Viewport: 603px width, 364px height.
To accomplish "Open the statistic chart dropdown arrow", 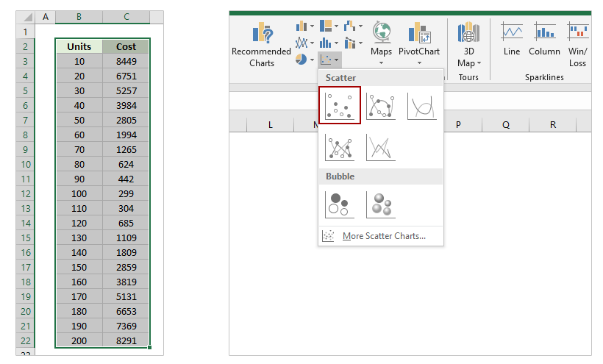I will click(337, 43).
